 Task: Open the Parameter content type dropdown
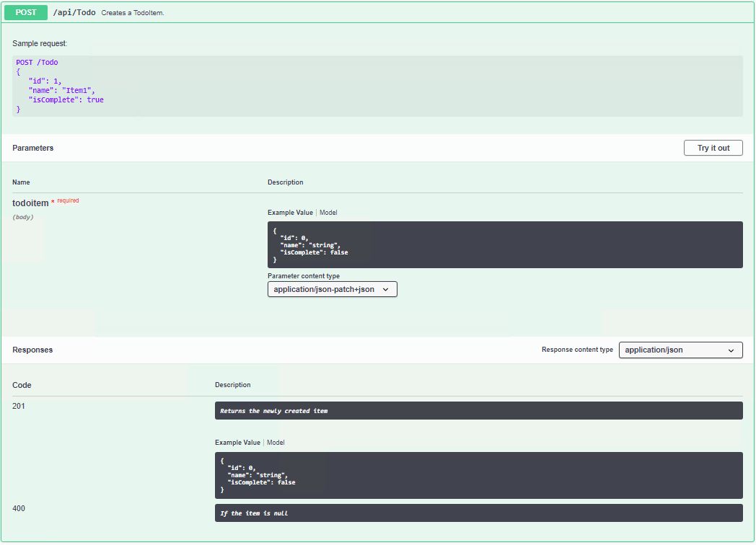point(333,289)
